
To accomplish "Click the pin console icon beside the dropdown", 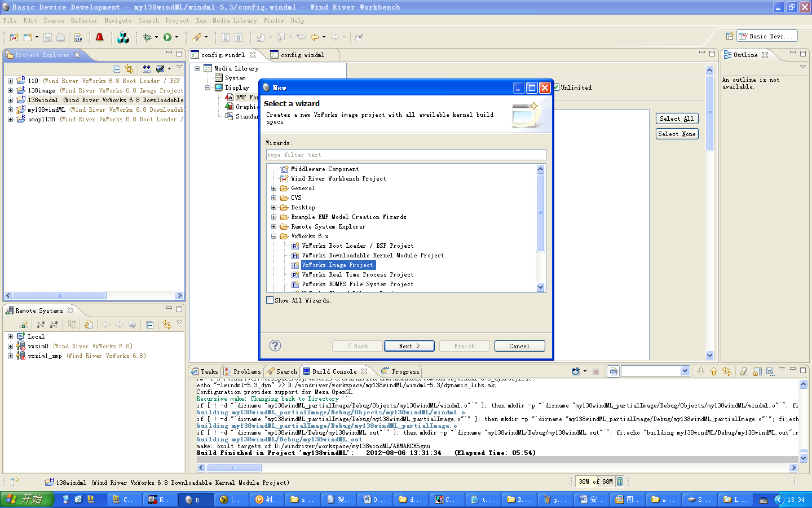I will 614,371.
